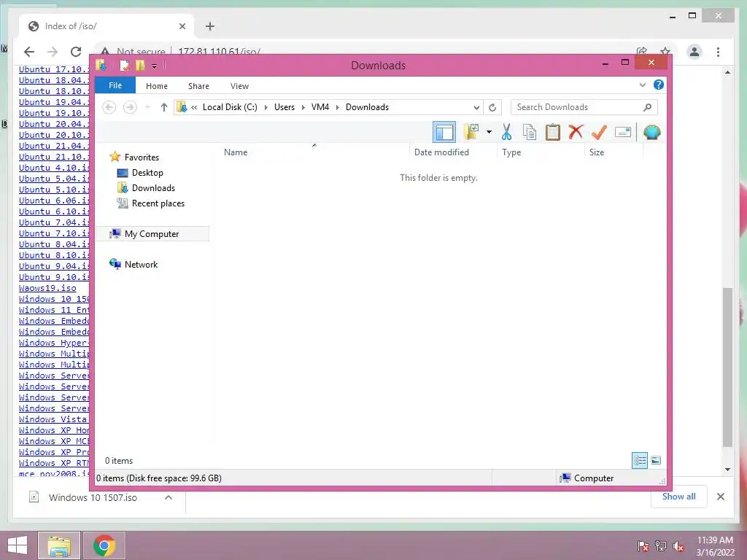Image resolution: width=747 pixels, height=560 pixels.
Task: Open Windows 10 1507.iso download menu chevron
Action: coord(169,497)
